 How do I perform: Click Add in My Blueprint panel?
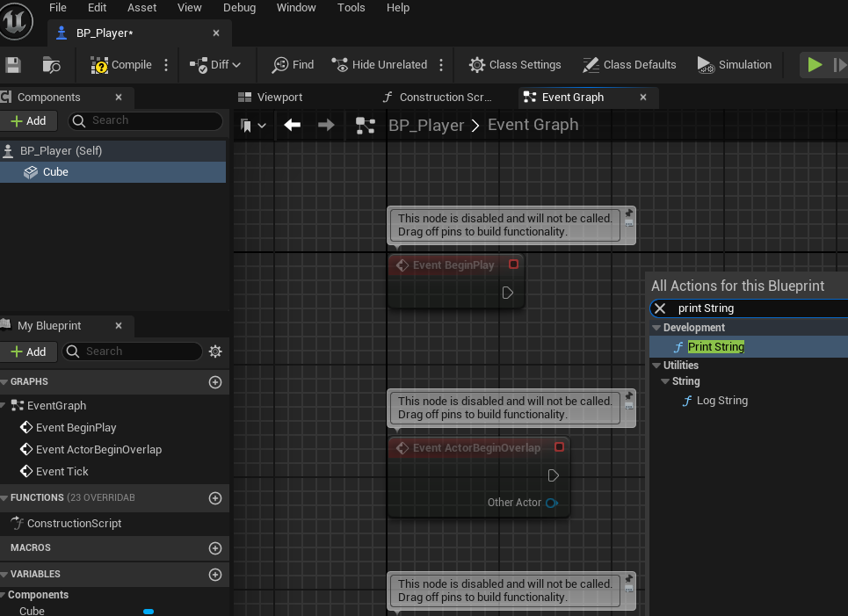29,352
